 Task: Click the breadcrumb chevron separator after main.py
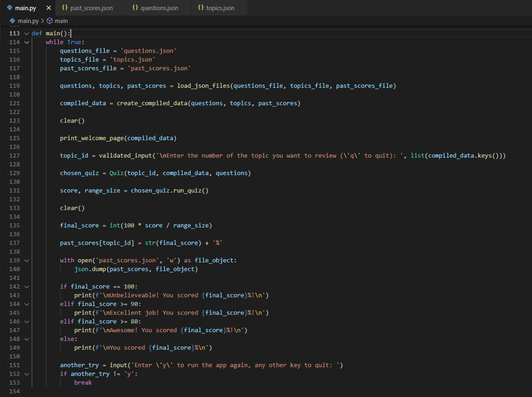click(x=43, y=21)
